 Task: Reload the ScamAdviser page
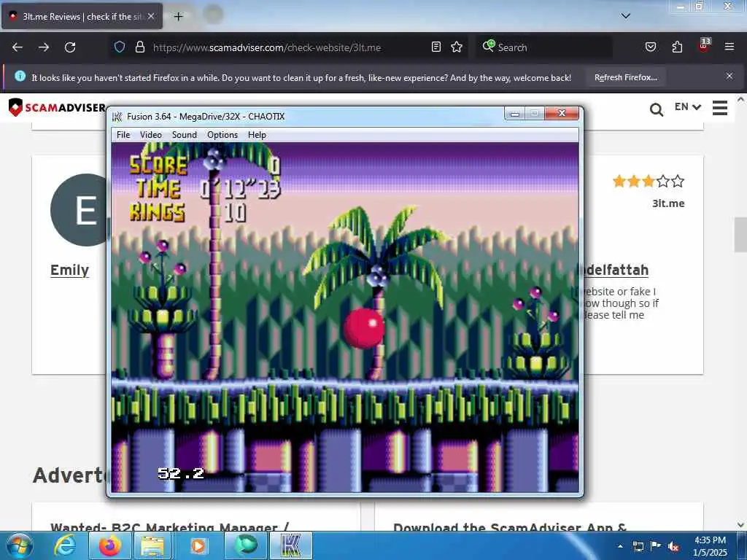[70, 47]
